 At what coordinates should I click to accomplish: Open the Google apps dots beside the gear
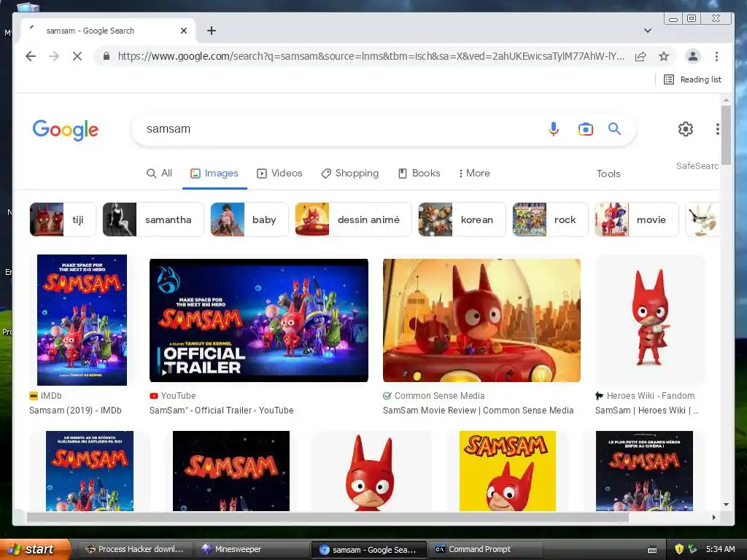pos(718,129)
